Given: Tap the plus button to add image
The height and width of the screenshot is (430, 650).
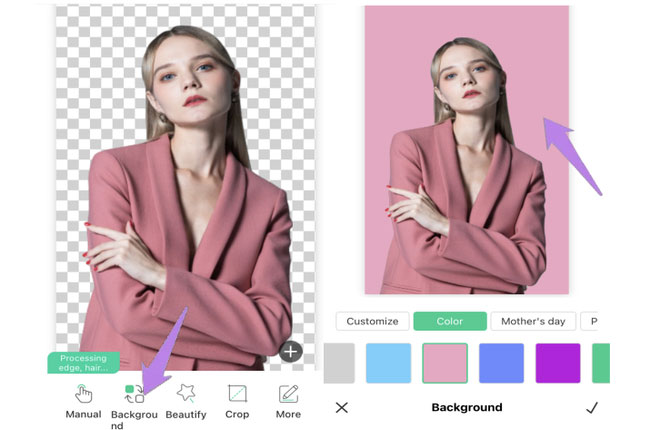Looking at the screenshot, I should click(x=291, y=352).
